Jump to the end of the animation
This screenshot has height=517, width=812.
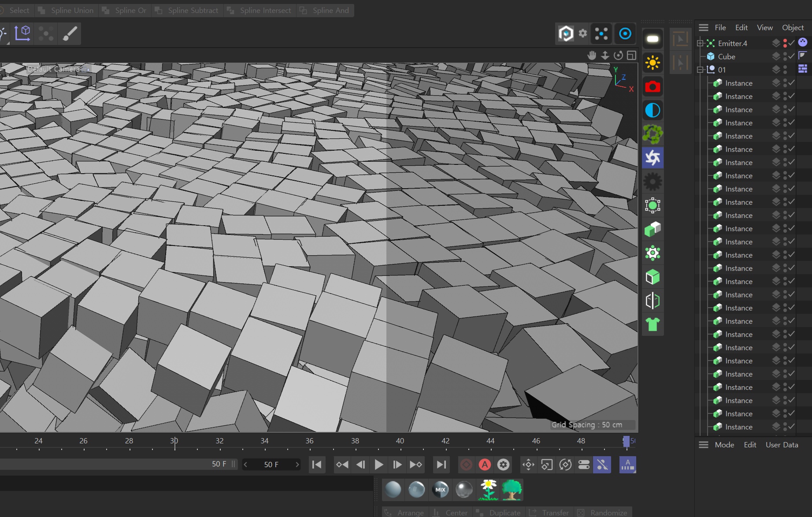(x=441, y=465)
